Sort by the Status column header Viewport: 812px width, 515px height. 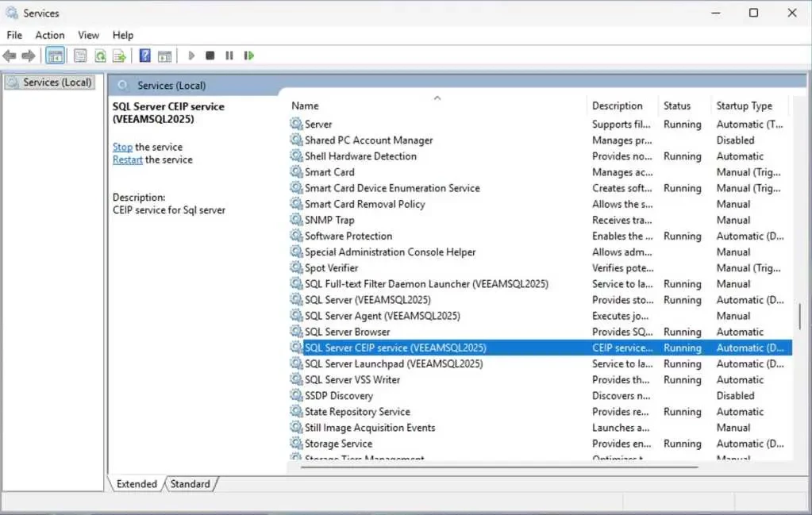[685, 106]
